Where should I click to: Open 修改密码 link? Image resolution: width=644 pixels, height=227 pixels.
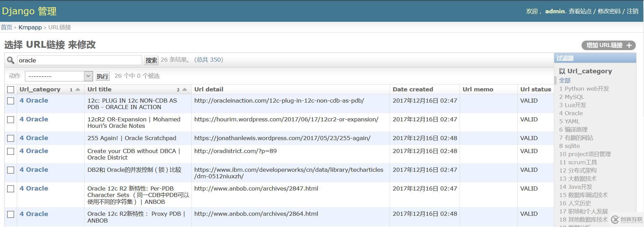(x=609, y=11)
